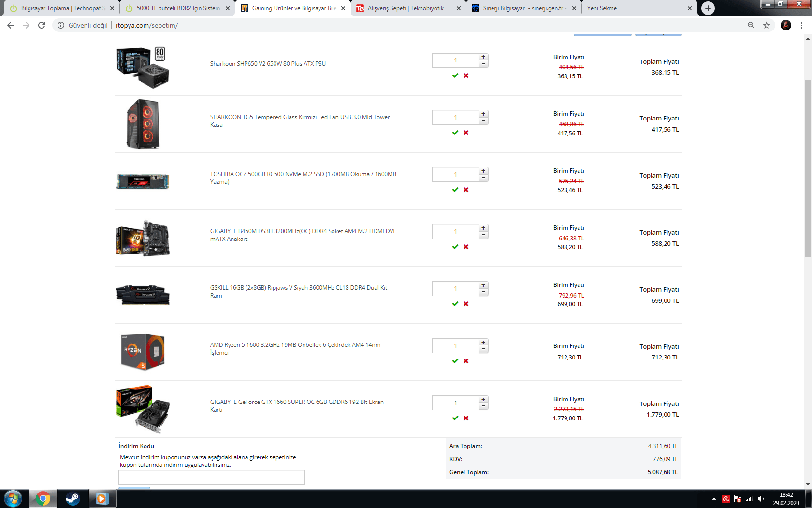Decrease quantity of AMD Ryzen 5 1600
812x508 pixels.
[x=483, y=349]
